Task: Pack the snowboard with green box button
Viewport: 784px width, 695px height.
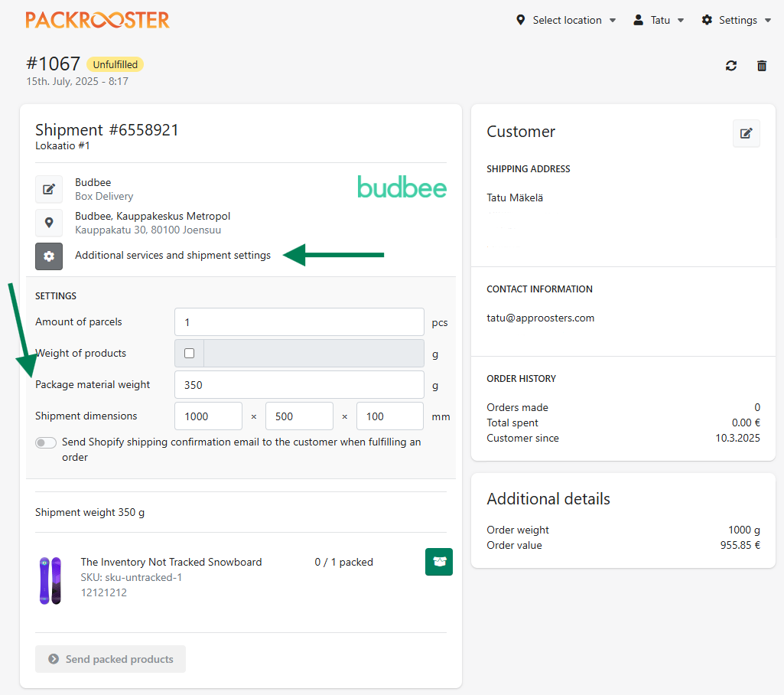Action: 439,562
